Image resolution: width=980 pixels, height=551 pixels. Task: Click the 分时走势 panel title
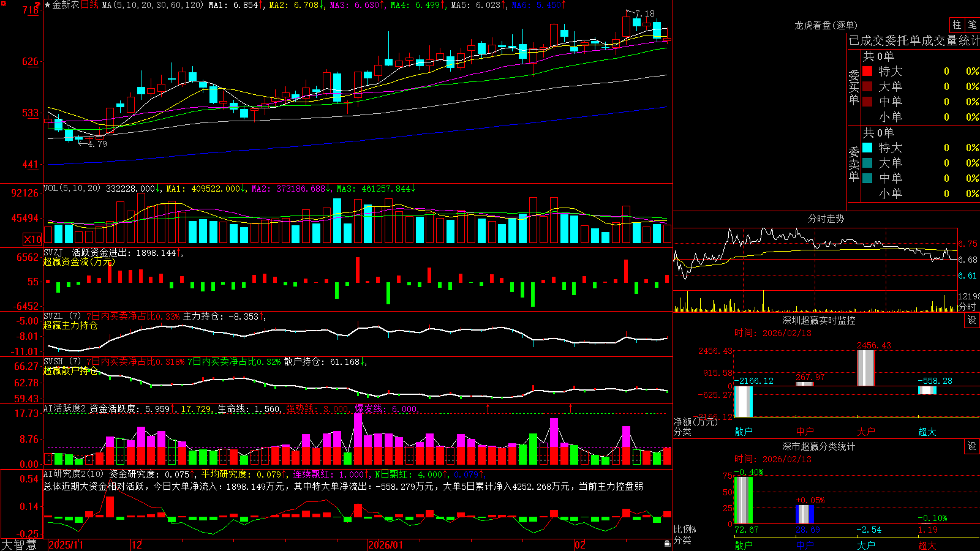[826, 219]
